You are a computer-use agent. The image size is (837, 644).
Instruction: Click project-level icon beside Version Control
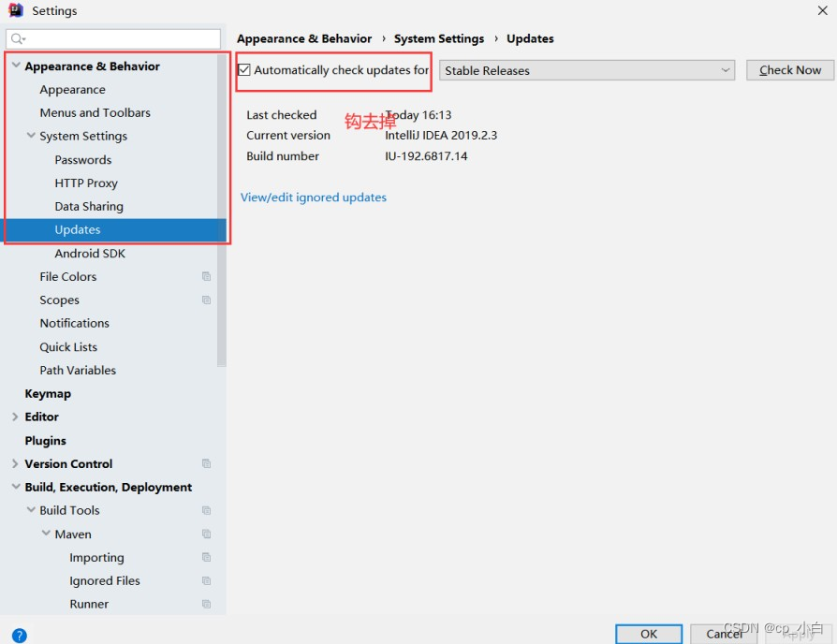click(x=206, y=463)
